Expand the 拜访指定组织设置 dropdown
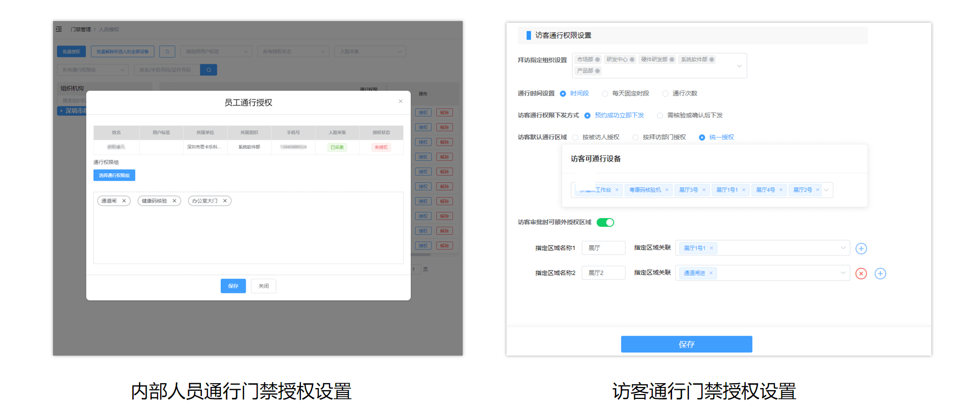 point(739,66)
